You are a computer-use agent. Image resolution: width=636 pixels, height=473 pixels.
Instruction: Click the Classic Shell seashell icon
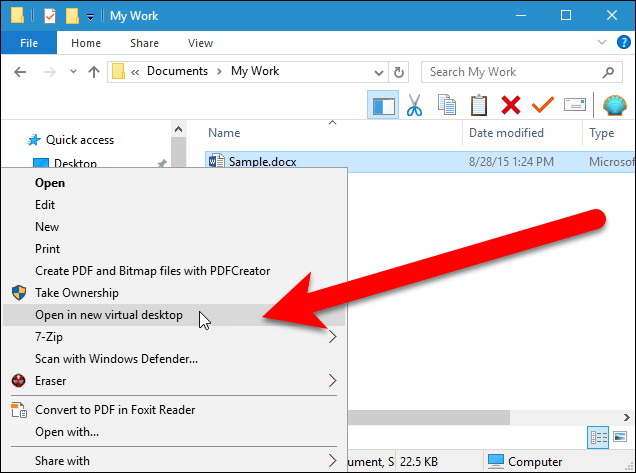click(615, 105)
